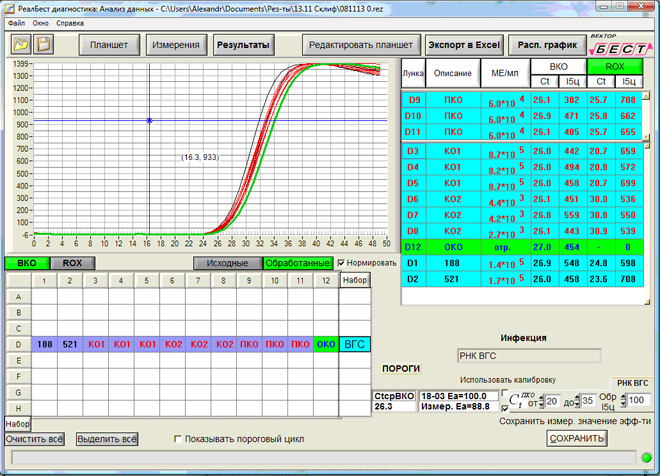The image size is (660, 476).
Task: Select the ROX channel button below graph
Action: click(x=72, y=263)
